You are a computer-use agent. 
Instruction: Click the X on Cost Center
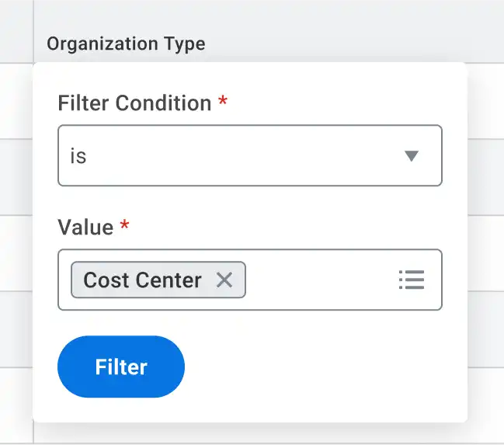[224, 280]
